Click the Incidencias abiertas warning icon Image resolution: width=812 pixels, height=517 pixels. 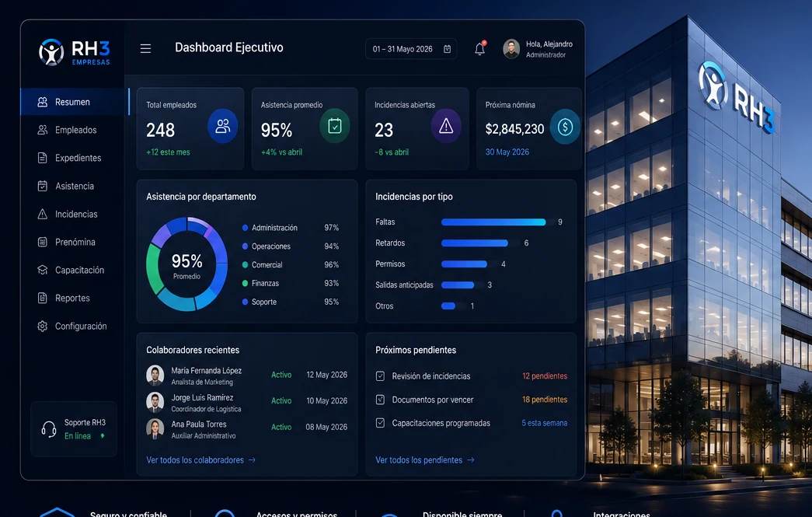446,126
